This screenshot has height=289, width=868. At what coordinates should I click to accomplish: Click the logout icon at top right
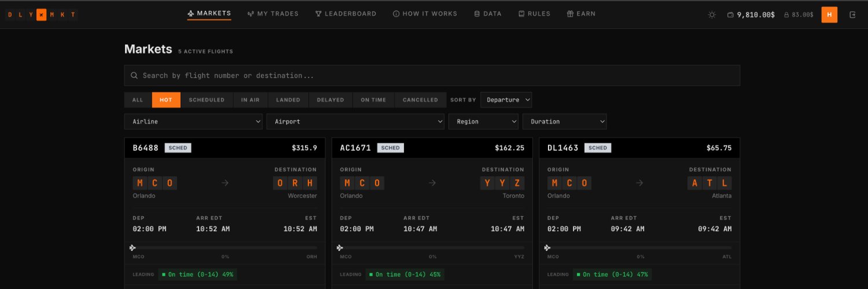pyautogui.click(x=852, y=14)
